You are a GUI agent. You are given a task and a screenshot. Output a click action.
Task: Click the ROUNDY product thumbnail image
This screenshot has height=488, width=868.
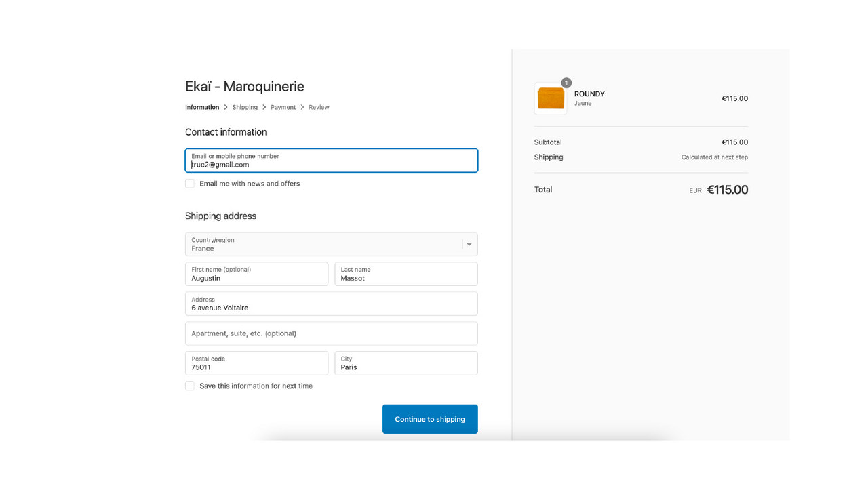click(x=551, y=98)
